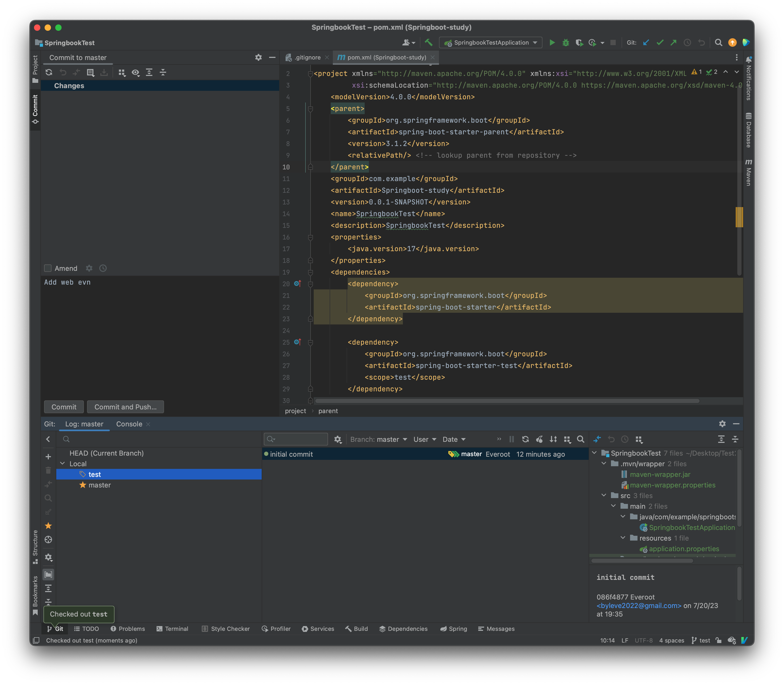
Task: Open Database tool window on right sidebar
Action: [x=748, y=130]
